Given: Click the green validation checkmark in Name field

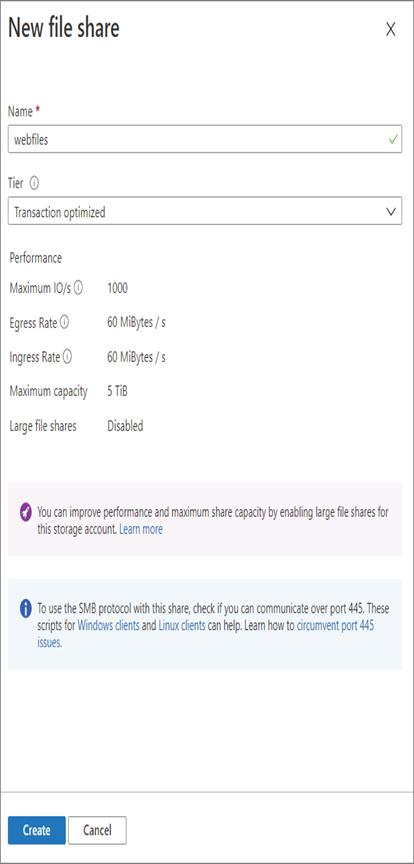Looking at the screenshot, I should pyautogui.click(x=393, y=139).
